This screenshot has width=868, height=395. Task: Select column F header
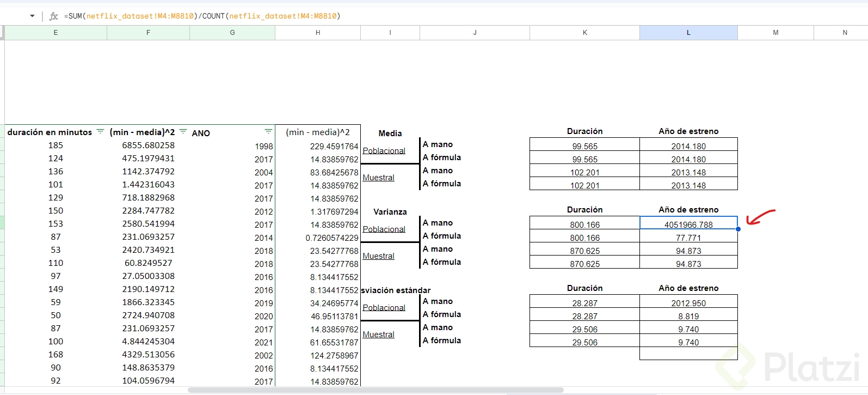[148, 33]
